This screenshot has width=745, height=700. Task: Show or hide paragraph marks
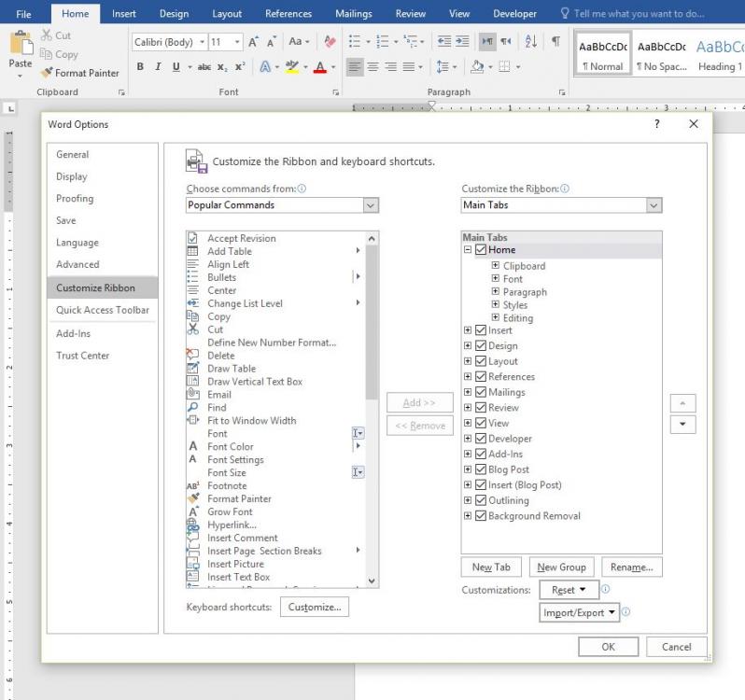pos(555,41)
